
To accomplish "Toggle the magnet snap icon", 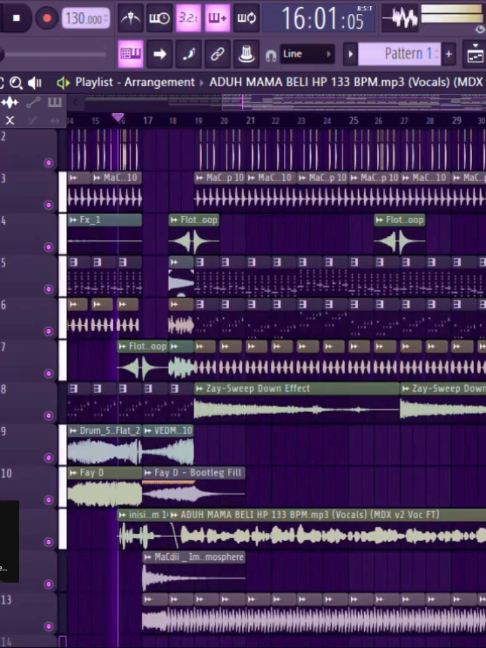I will pos(271,55).
